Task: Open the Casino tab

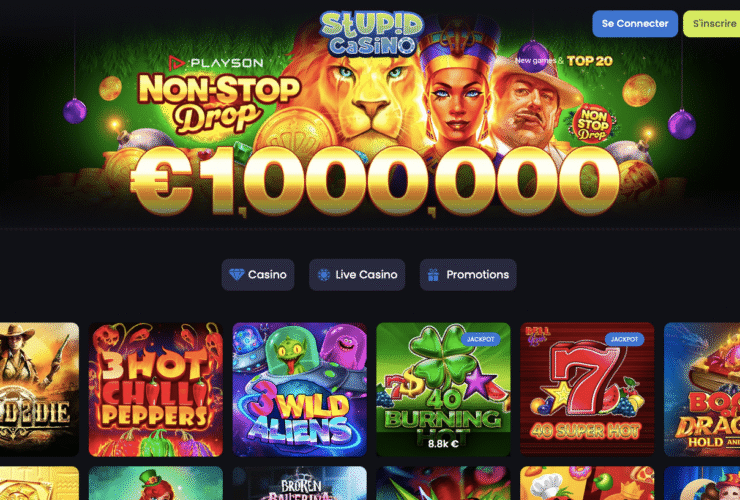Action: (x=258, y=274)
